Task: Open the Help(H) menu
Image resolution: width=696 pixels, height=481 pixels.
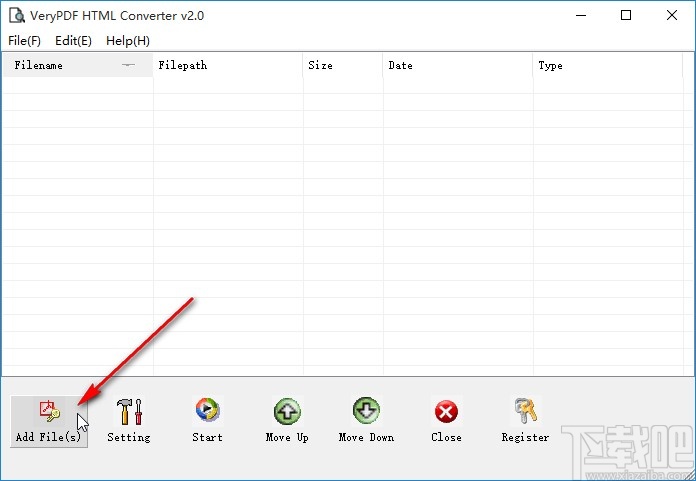Action: coord(128,41)
